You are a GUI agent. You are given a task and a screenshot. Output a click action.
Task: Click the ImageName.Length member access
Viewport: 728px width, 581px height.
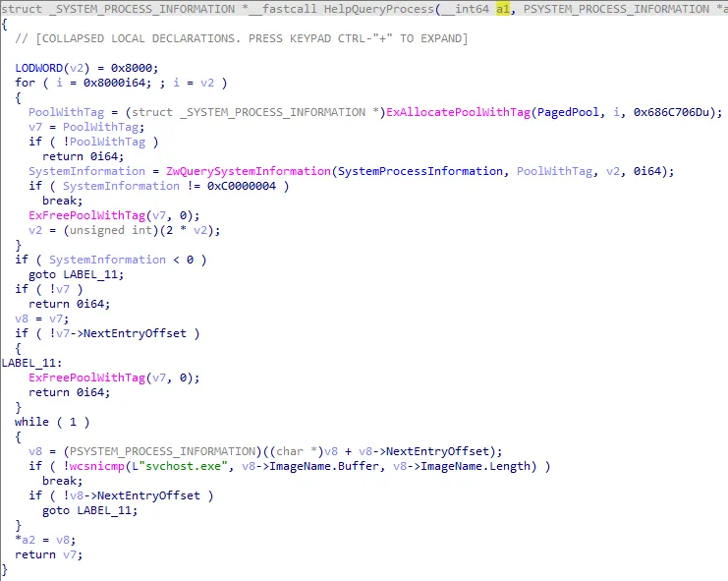tap(476, 466)
